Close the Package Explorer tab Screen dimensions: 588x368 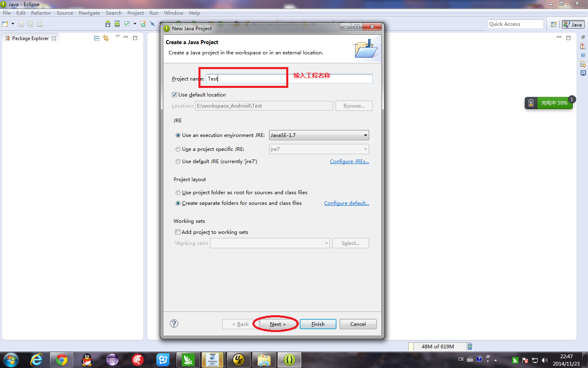pyautogui.click(x=54, y=38)
